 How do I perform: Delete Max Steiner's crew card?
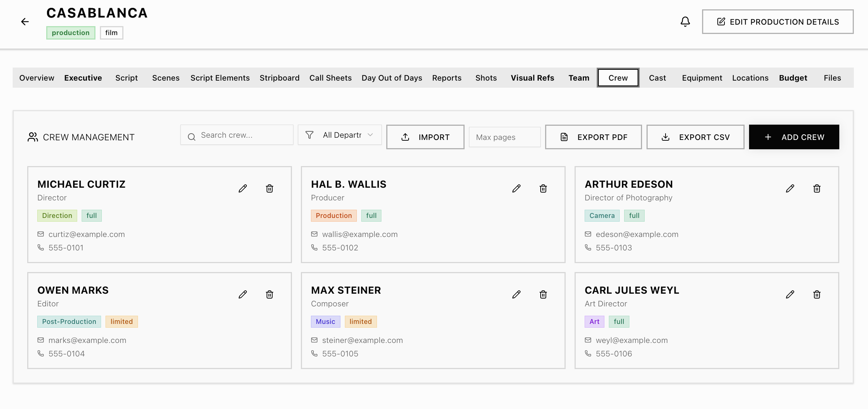pyautogui.click(x=543, y=294)
